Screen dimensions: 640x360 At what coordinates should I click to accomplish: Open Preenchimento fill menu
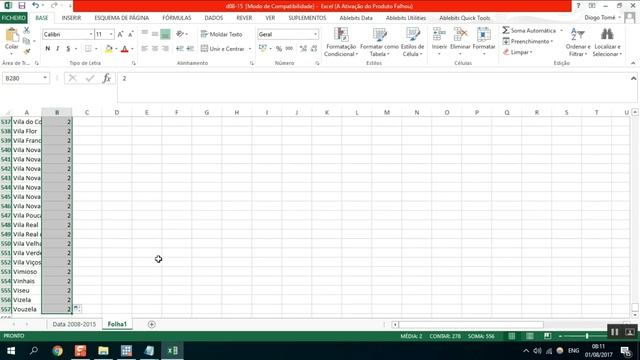coord(528,41)
